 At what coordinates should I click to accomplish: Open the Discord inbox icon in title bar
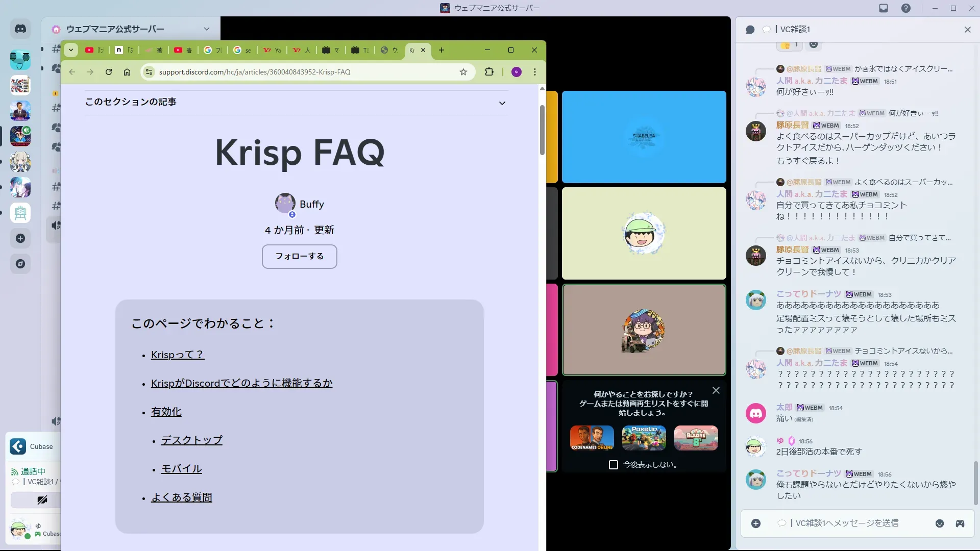coord(884,8)
